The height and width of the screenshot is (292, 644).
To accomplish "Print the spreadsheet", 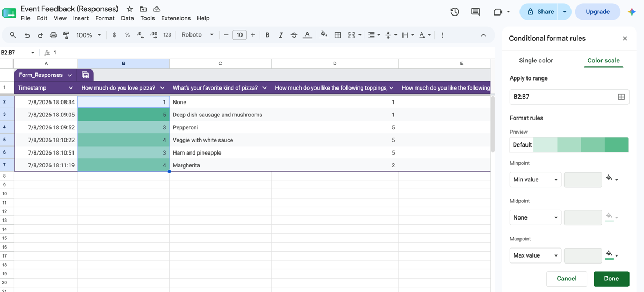I will pyautogui.click(x=53, y=35).
